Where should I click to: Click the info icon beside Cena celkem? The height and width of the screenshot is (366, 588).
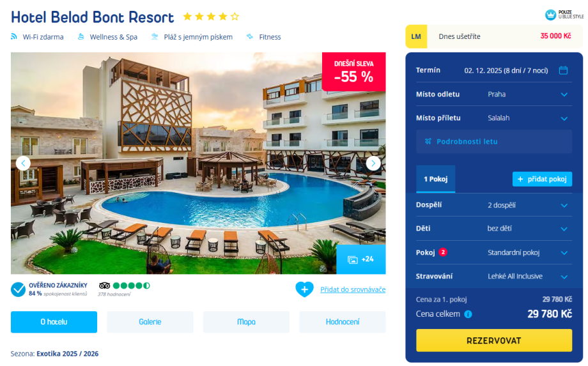(468, 314)
